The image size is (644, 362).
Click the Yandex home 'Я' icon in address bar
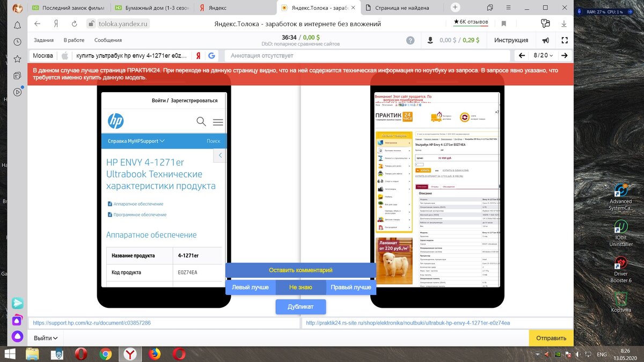pos(56,24)
